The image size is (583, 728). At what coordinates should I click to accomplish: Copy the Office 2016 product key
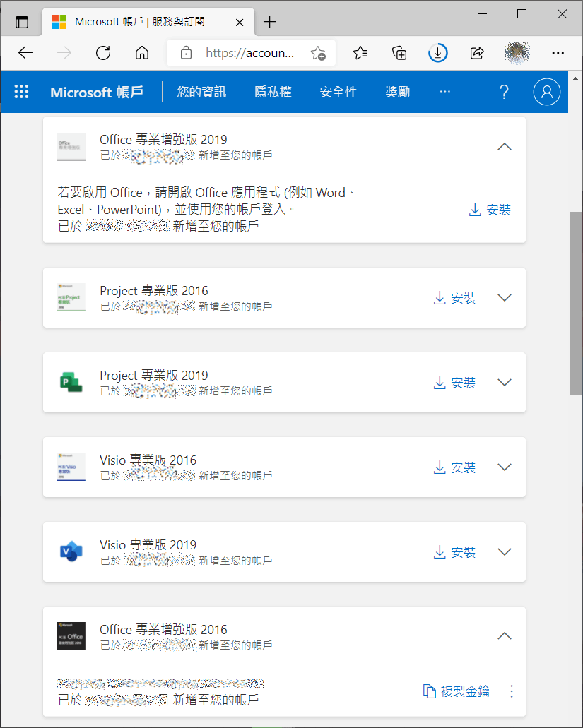457,691
